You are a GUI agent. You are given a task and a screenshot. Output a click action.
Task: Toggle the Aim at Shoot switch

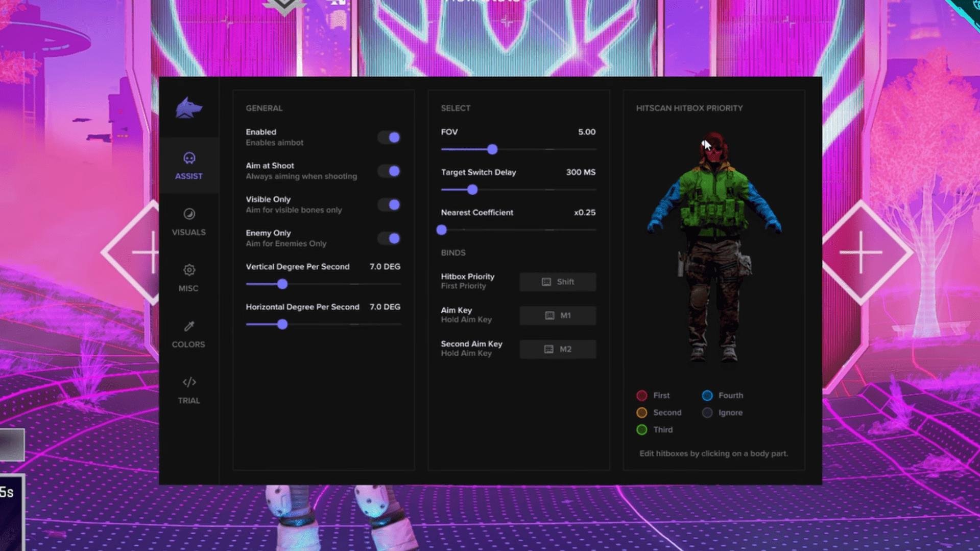[389, 171]
